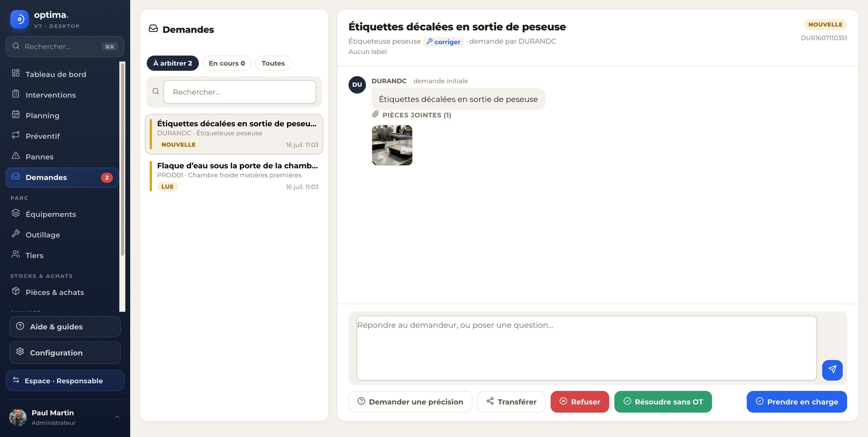Open the Planning section
868x437 pixels.
coord(62,115)
